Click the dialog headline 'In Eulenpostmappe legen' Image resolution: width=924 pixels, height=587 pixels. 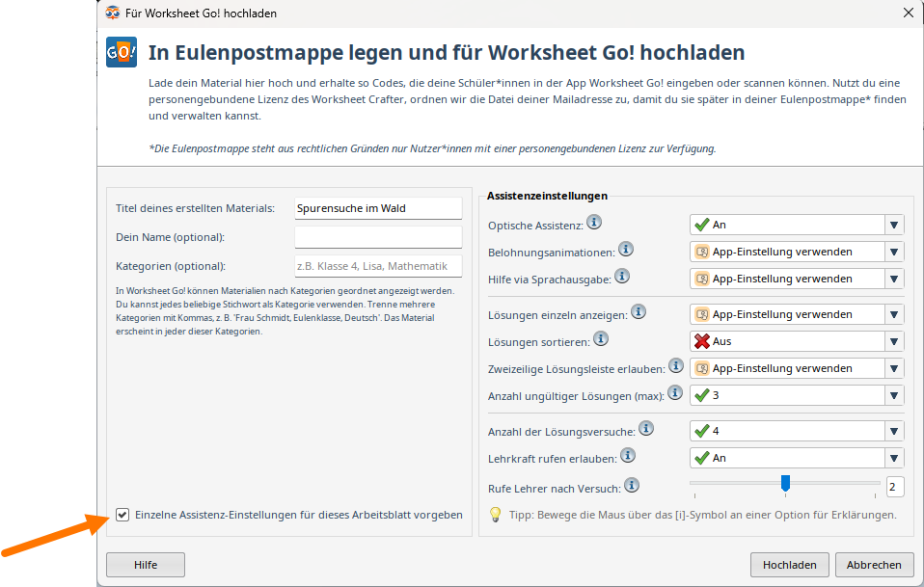(447, 52)
